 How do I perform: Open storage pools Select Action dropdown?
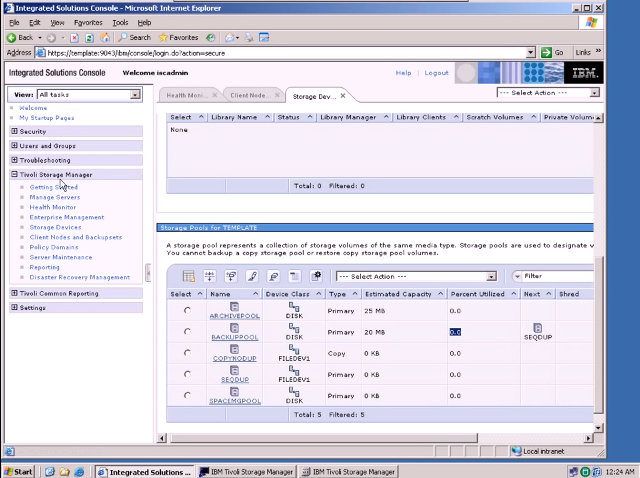click(x=491, y=276)
